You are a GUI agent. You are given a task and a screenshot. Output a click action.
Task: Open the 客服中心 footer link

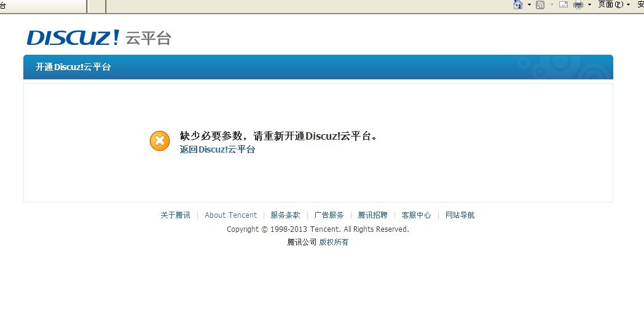pyautogui.click(x=417, y=215)
